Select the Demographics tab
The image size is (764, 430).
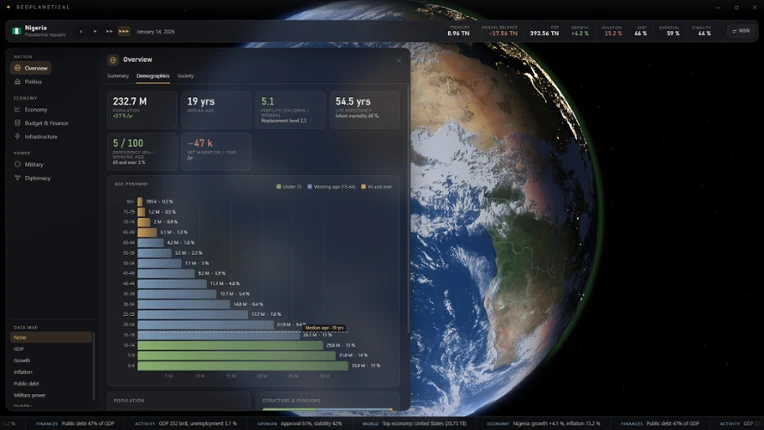[x=153, y=76]
